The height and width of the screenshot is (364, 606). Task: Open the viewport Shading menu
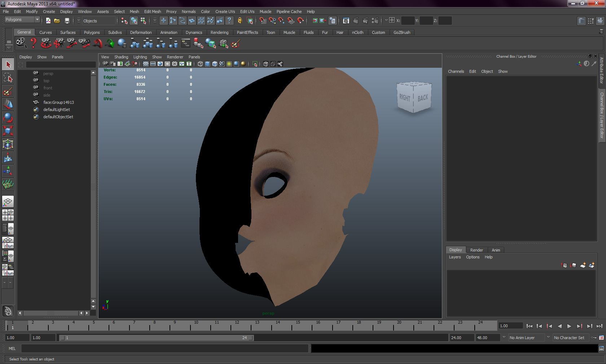coord(121,57)
